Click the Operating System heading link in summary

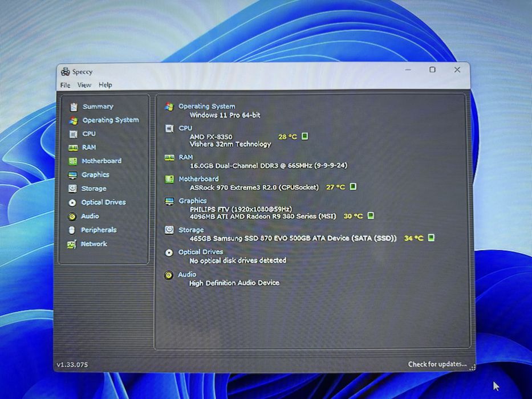click(206, 107)
